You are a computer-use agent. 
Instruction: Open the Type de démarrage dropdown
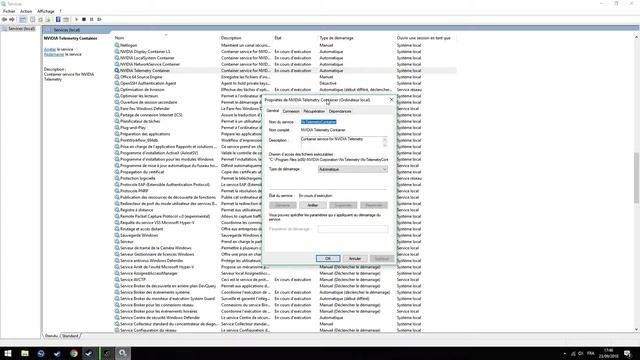tap(353, 169)
